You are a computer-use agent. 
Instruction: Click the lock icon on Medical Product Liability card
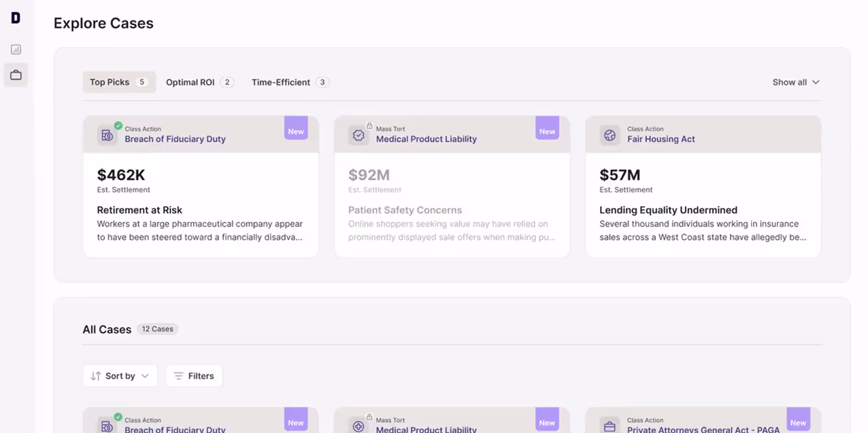click(369, 126)
